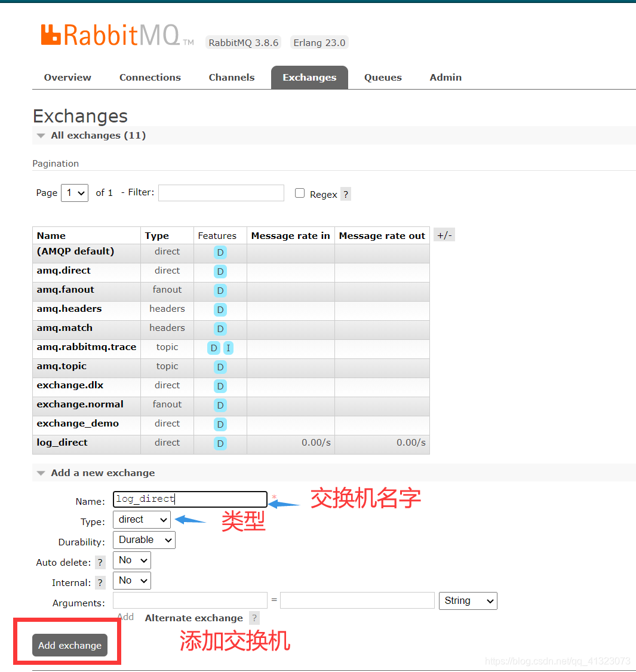This screenshot has width=636, height=672.
Task: Click the D feature badge for exchange.dlx
Action: click(220, 386)
